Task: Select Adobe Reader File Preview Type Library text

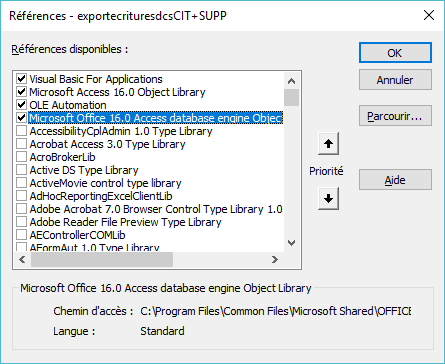Action: (125, 222)
